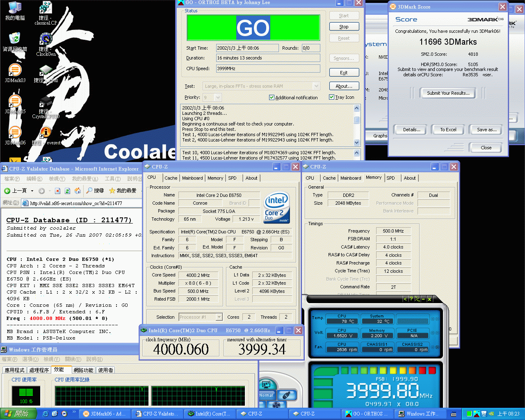
Task: Click the Stop button in ORTHOS
Action: (x=344, y=27)
